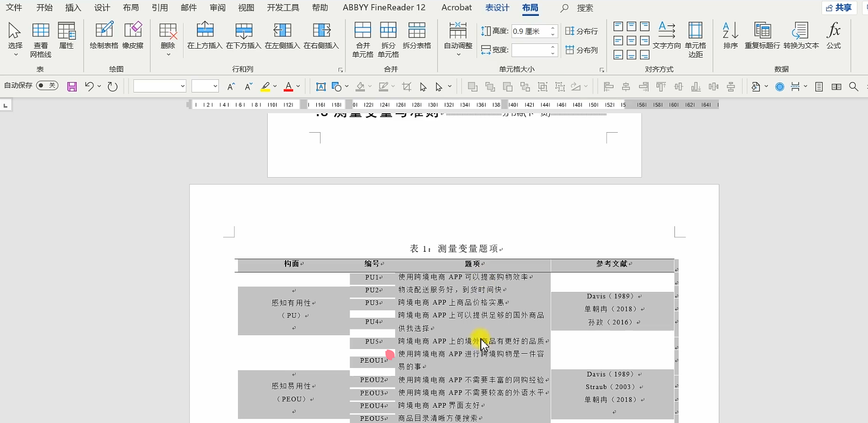Increase row height with stepper up arrow
The width and height of the screenshot is (868, 423).
[x=553, y=28]
